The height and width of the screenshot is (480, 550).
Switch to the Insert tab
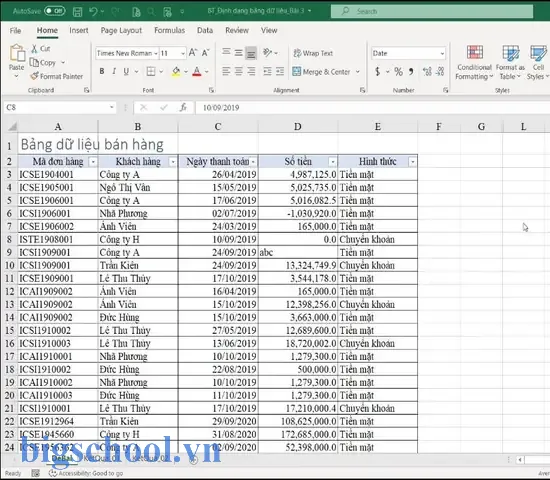[x=79, y=31]
